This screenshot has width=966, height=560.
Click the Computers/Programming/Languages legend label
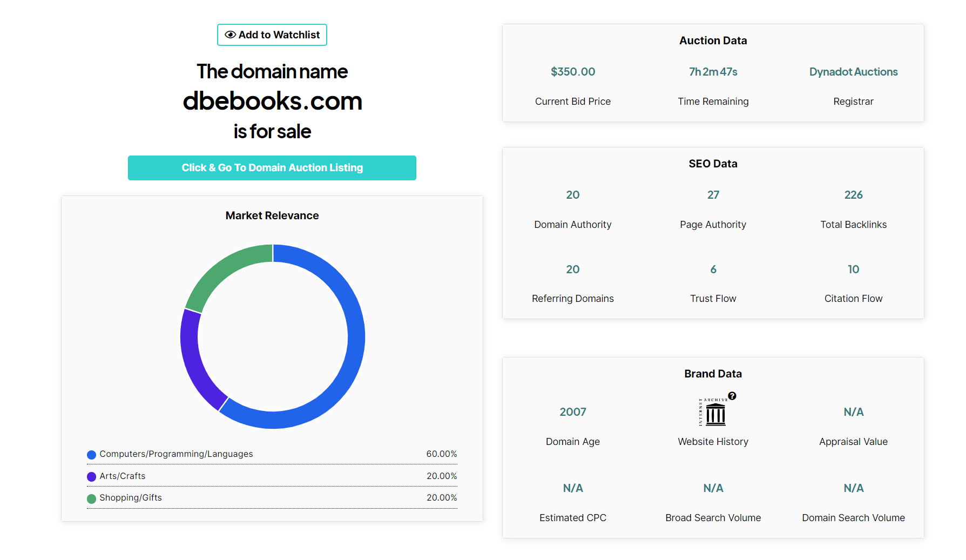coord(176,454)
